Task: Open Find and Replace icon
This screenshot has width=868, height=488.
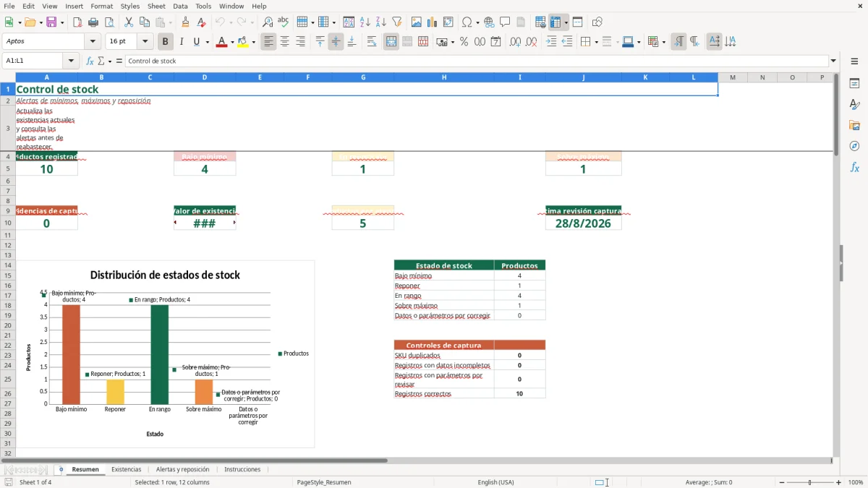Action: pos(267,22)
